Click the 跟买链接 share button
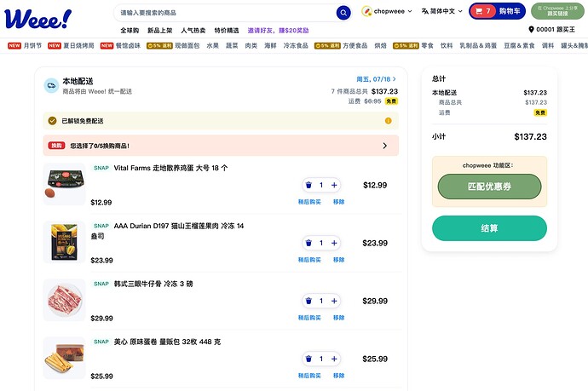The width and height of the screenshot is (588, 391). [557, 11]
